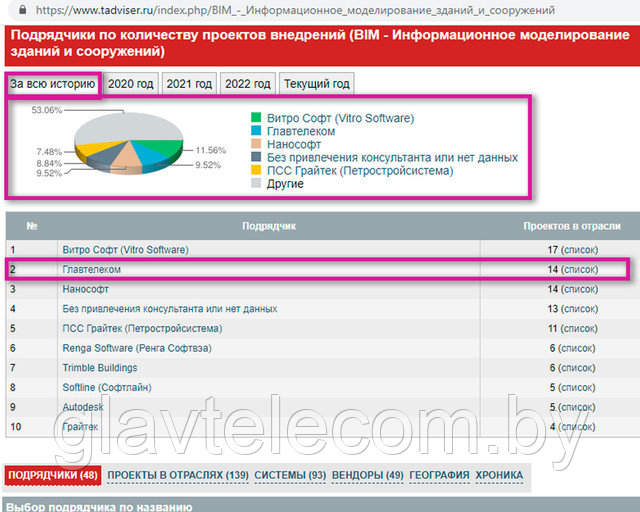Click the '№' column header
The width and height of the screenshot is (640, 512).
(32, 226)
